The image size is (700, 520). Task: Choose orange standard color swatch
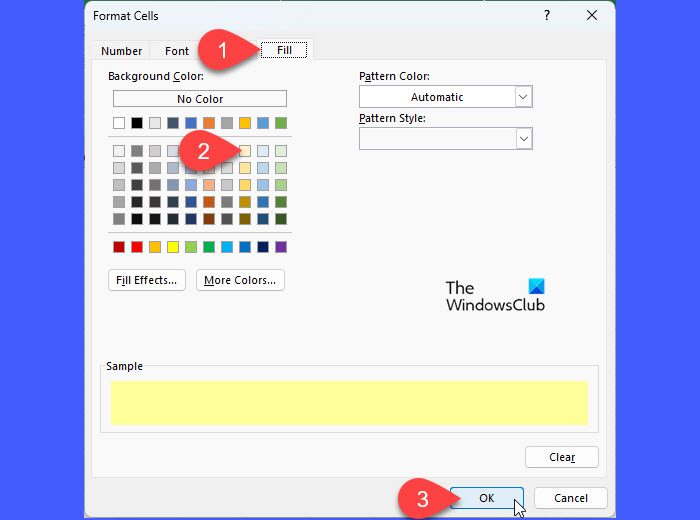click(x=155, y=247)
